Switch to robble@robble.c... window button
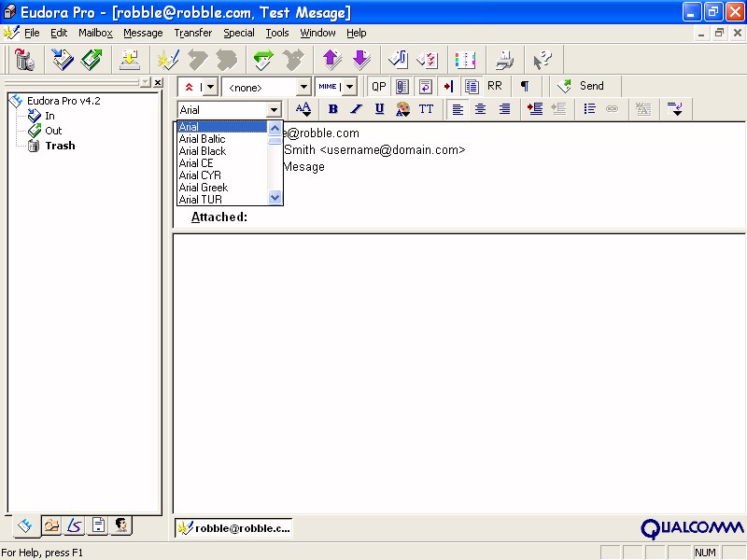Viewport: 747px width, 560px height. [233, 528]
